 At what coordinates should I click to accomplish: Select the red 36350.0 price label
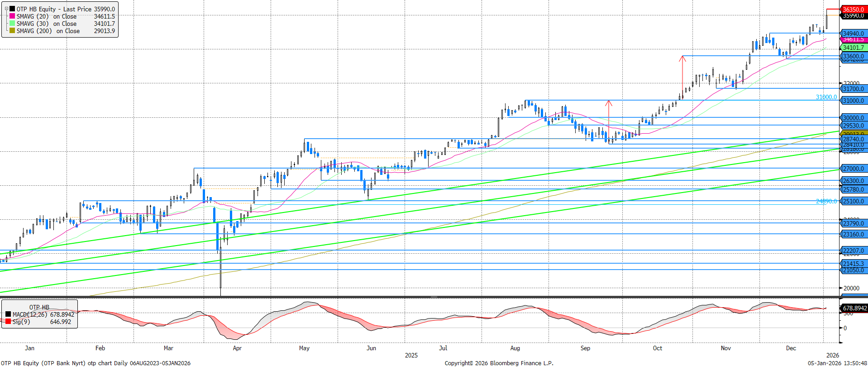pos(853,9)
